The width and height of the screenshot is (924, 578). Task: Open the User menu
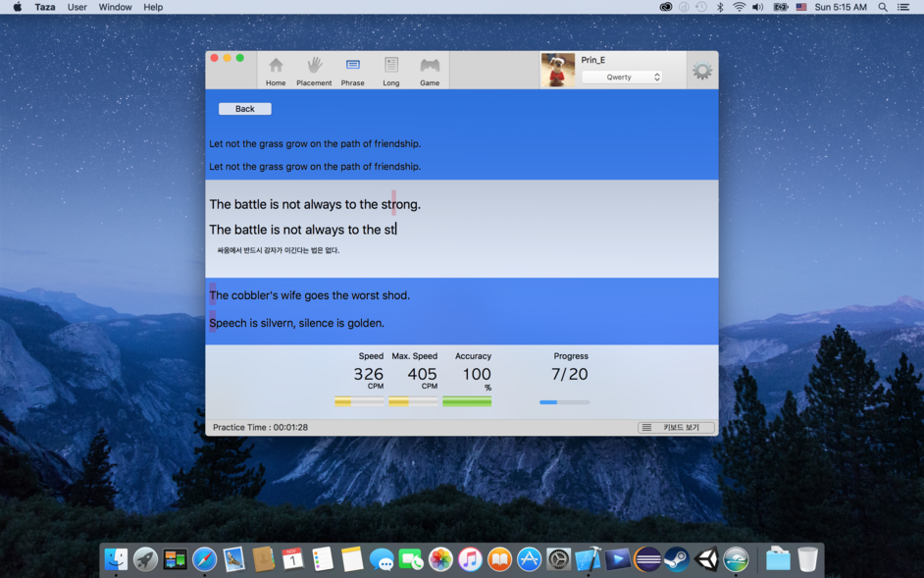(x=77, y=7)
